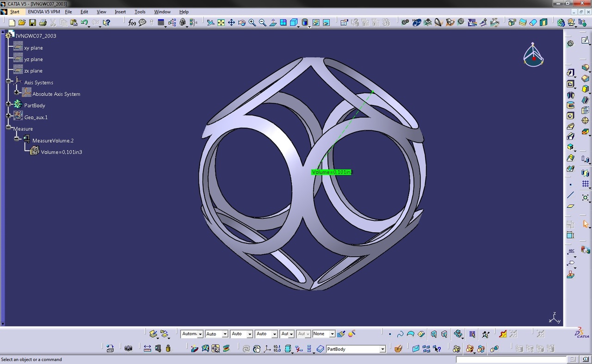Collapse the Axis Systems tree node
592x364 pixels.
point(9,81)
